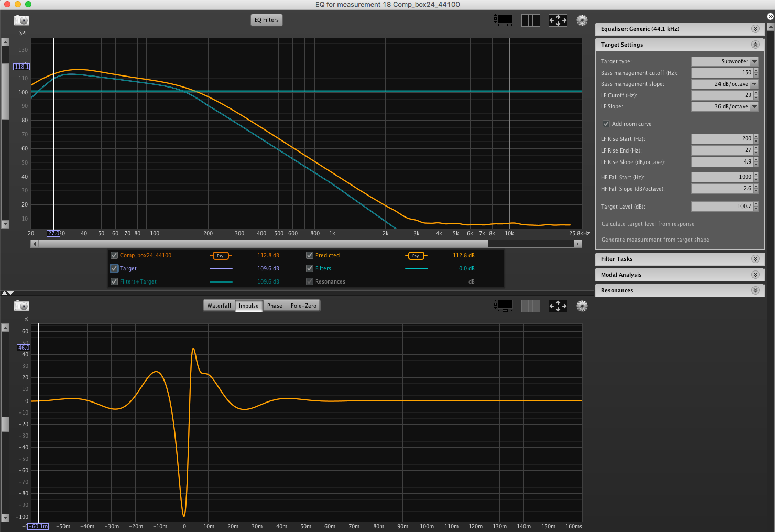Click LF Rise Slope stepper arrows
Image resolution: width=775 pixels, height=532 pixels.
click(x=756, y=161)
